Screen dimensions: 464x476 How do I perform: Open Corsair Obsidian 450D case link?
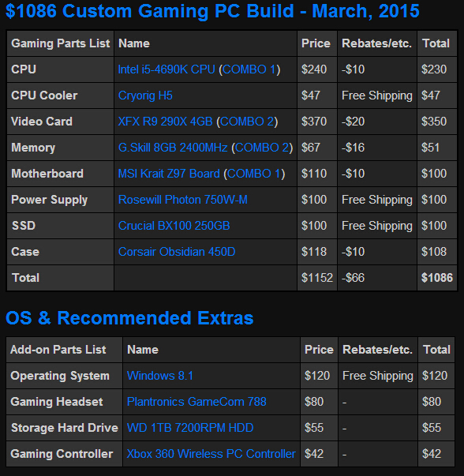pyautogui.click(x=177, y=252)
